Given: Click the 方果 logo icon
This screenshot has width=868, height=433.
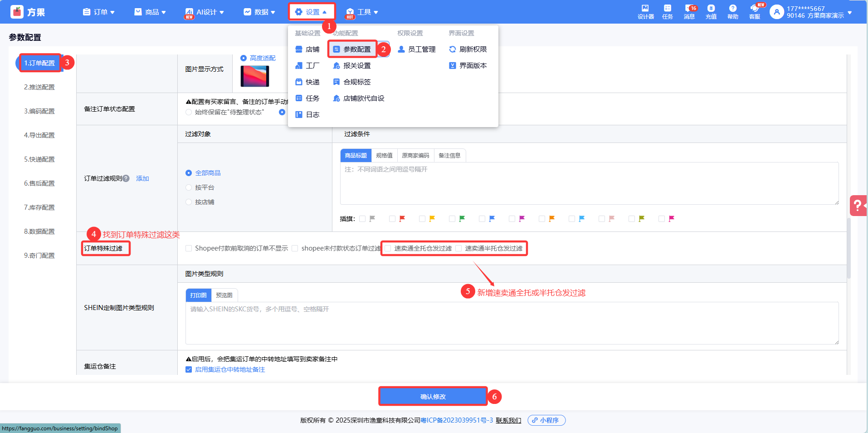Looking at the screenshot, I should click(17, 12).
